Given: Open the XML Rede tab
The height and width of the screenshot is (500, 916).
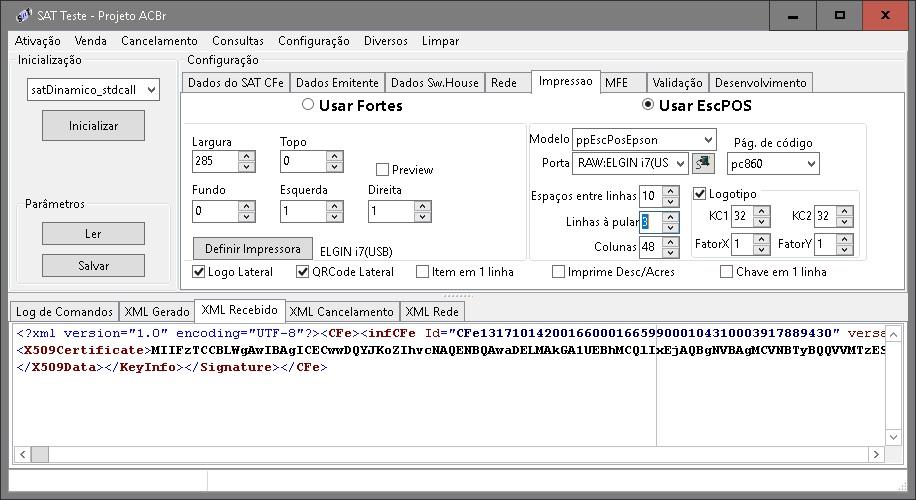Looking at the screenshot, I should (x=432, y=312).
